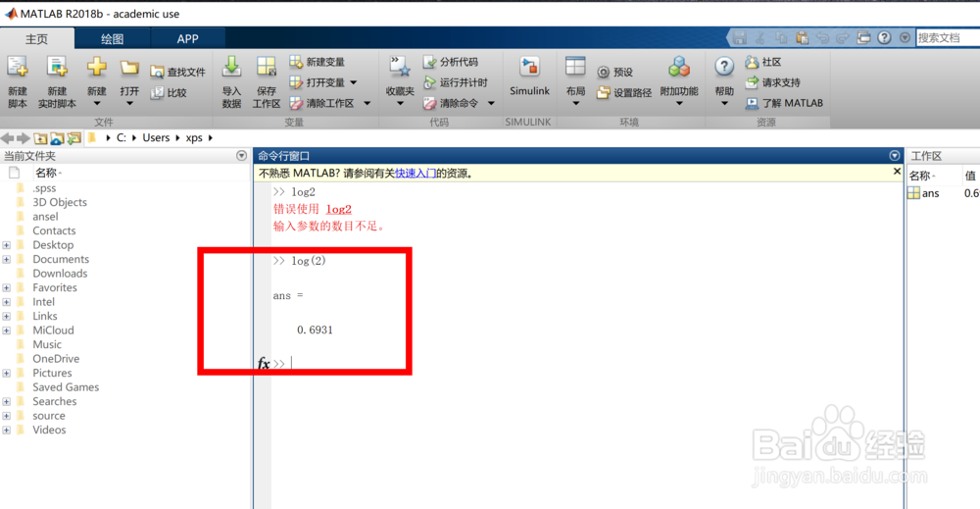
Task: Expand the MiCloud folder
Action: point(6,331)
